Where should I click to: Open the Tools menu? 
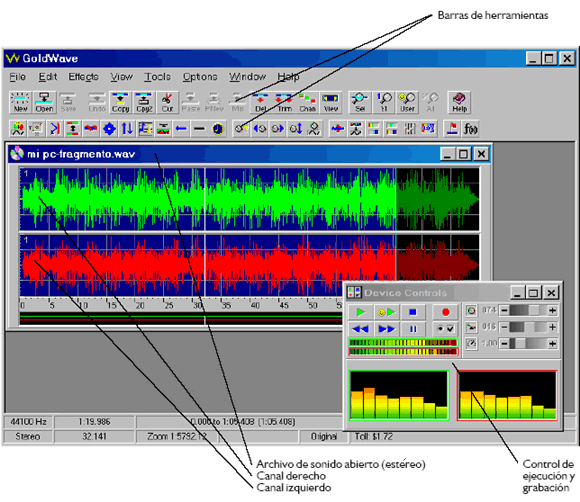point(157,77)
